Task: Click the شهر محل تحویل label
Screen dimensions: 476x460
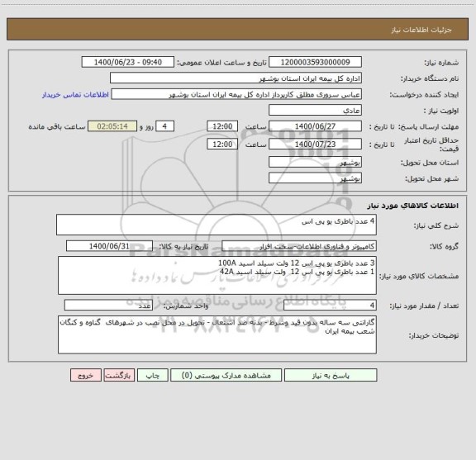Action: (x=432, y=178)
